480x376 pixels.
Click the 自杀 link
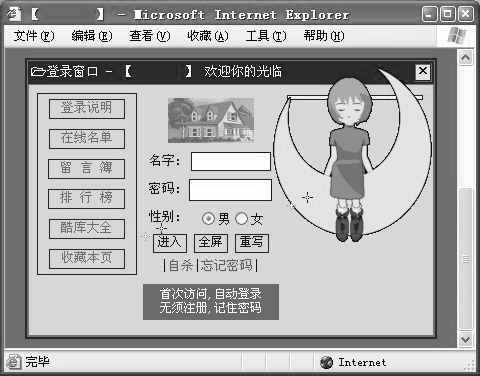[x=181, y=266]
